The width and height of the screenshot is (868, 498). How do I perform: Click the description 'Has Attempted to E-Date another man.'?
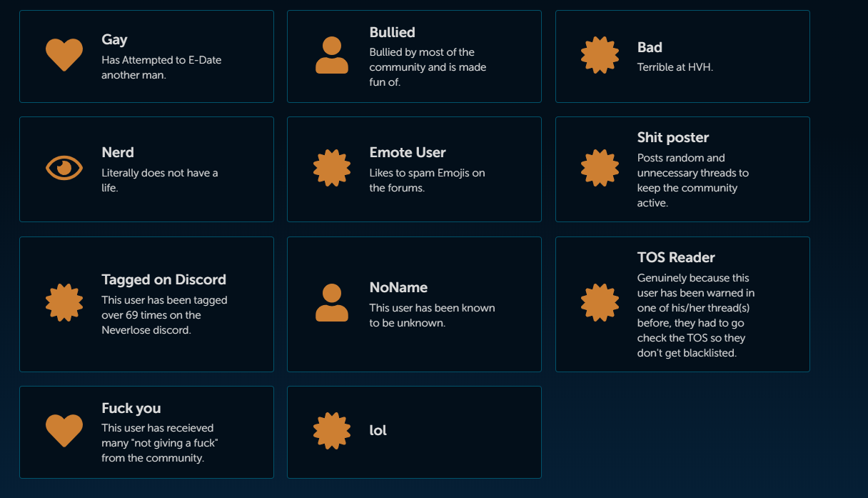point(161,67)
